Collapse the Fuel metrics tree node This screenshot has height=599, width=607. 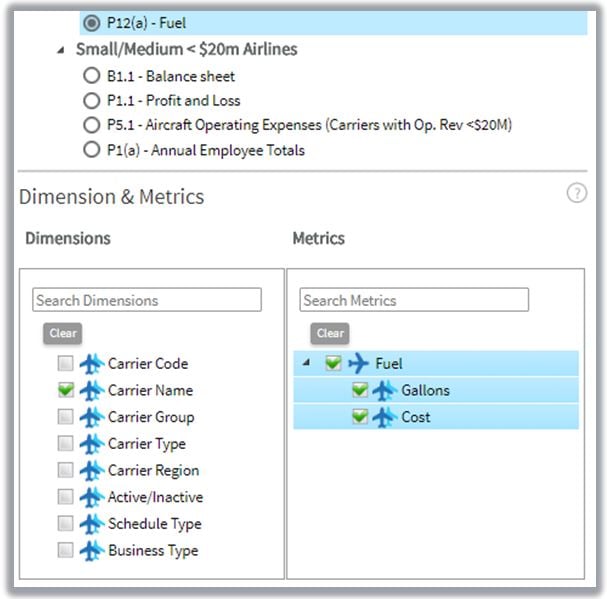306,364
